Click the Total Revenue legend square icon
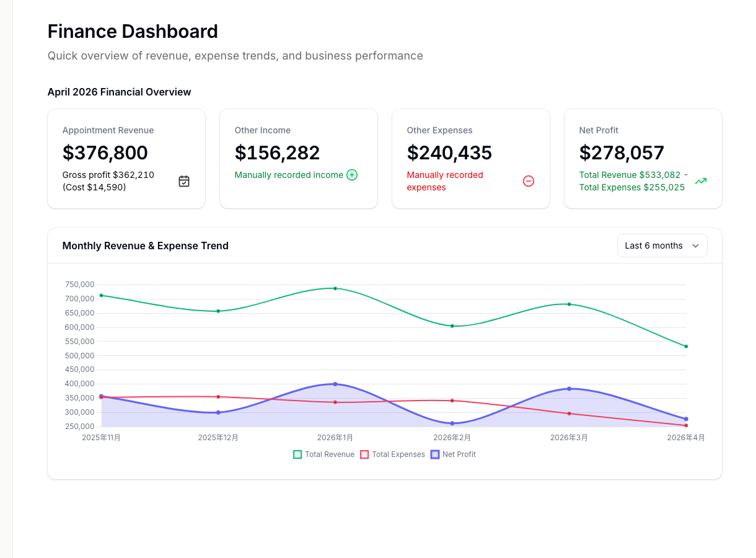 (297, 454)
